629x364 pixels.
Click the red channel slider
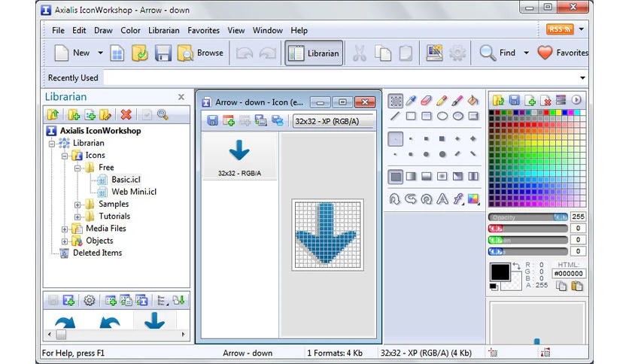click(528, 229)
